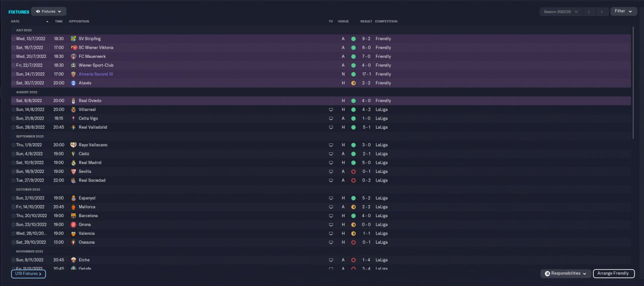Click the Barcelona club badge
Viewport: 644px width, 286px height.
(73, 216)
